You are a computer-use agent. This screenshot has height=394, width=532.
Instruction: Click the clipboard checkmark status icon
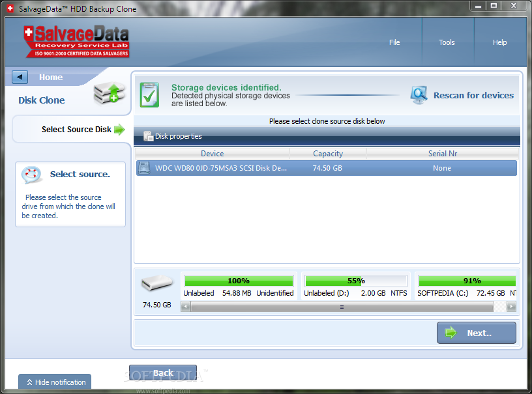coord(149,95)
